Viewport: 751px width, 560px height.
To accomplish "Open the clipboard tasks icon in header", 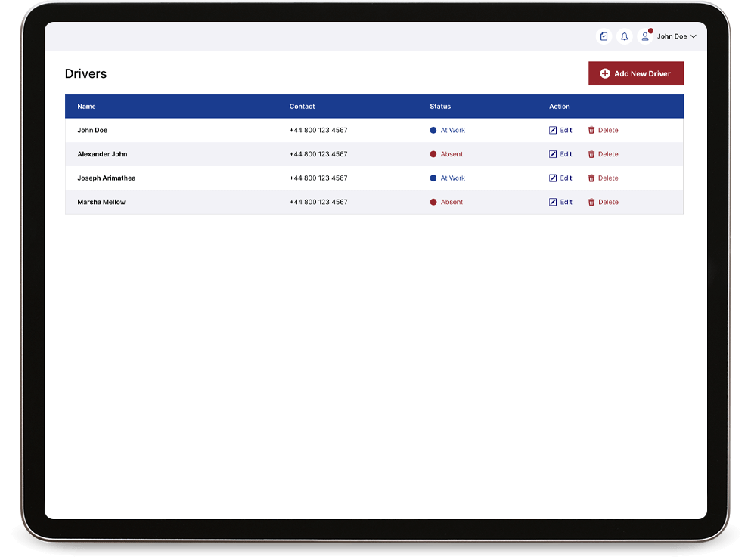I will point(604,36).
